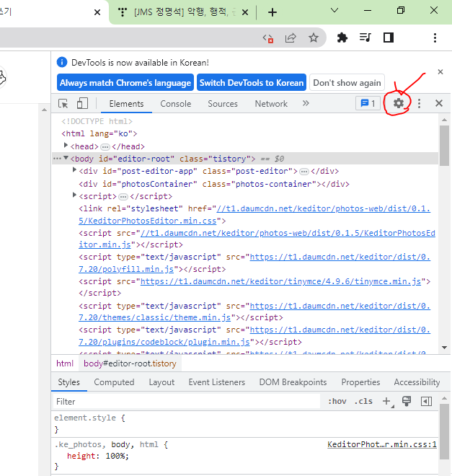Show more DevTools tabs chevron

click(x=306, y=103)
